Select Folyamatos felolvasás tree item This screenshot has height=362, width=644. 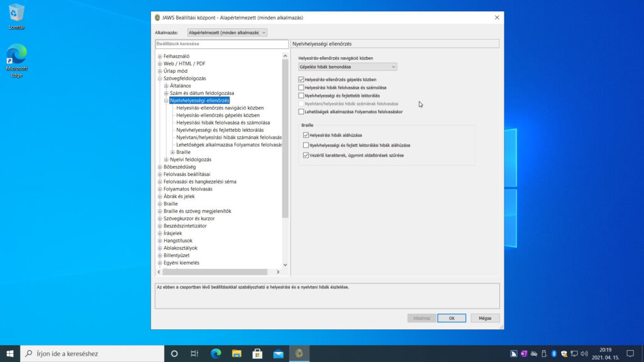point(187,189)
